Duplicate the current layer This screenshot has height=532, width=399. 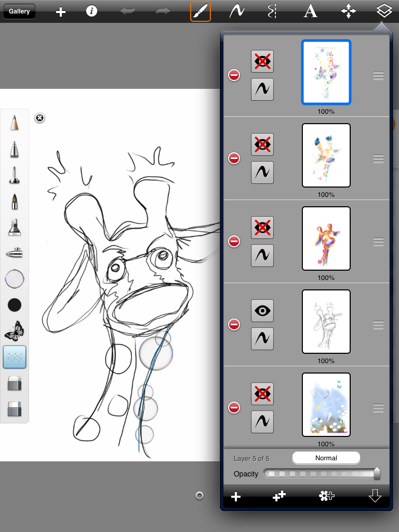coord(279,496)
